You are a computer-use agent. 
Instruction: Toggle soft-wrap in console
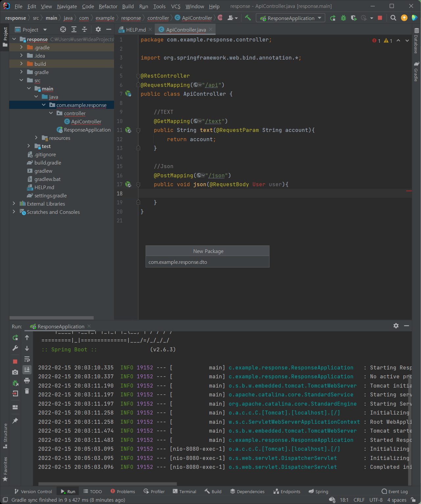(x=27, y=359)
